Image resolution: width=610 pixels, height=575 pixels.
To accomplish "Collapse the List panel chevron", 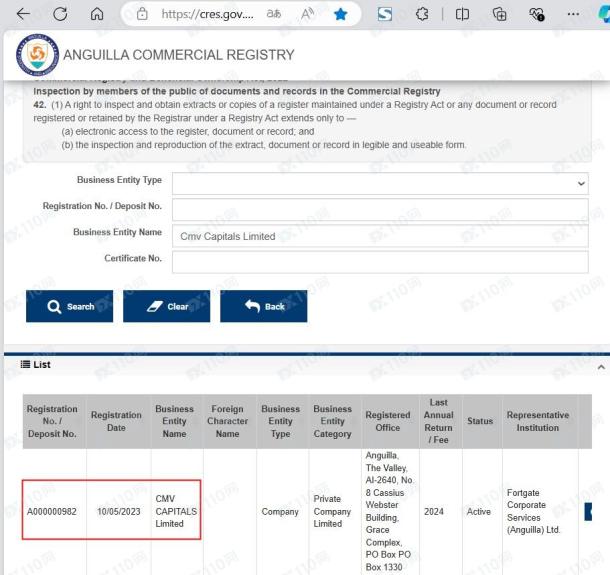I will click(601, 367).
